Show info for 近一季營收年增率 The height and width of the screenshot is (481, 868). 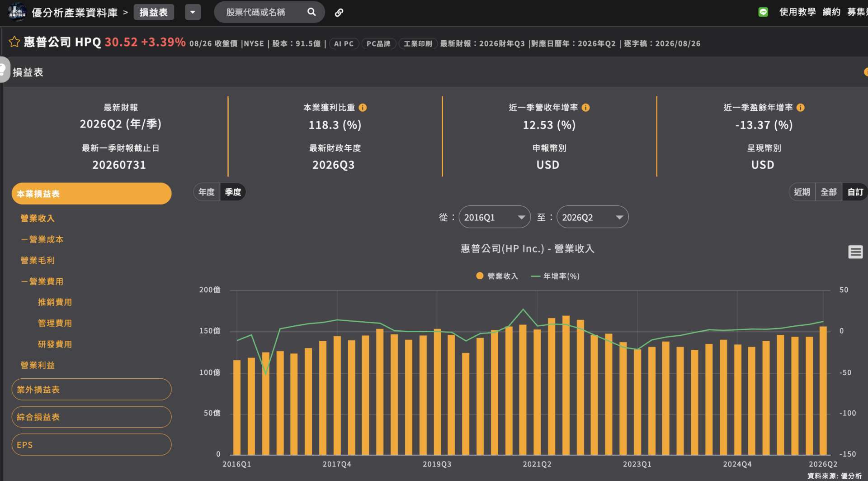(x=585, y=108)
